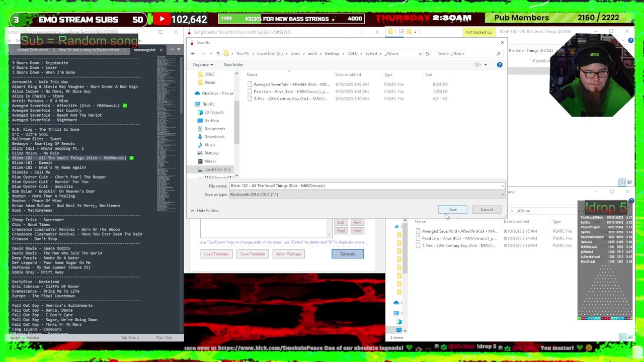Image resolution: width=644 pixels, height=362 pixels.
Task: Go back using the Save As back arrow
Action: point(193,53)
